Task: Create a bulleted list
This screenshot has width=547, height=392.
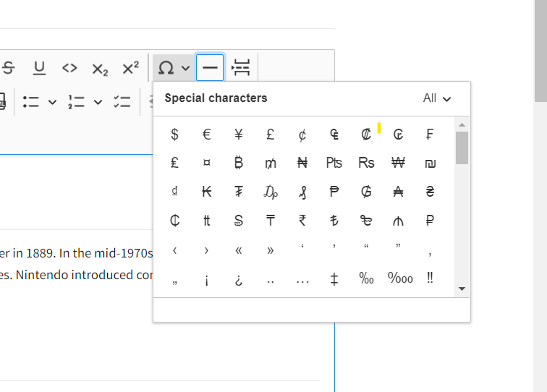Action: click(30, 102)
